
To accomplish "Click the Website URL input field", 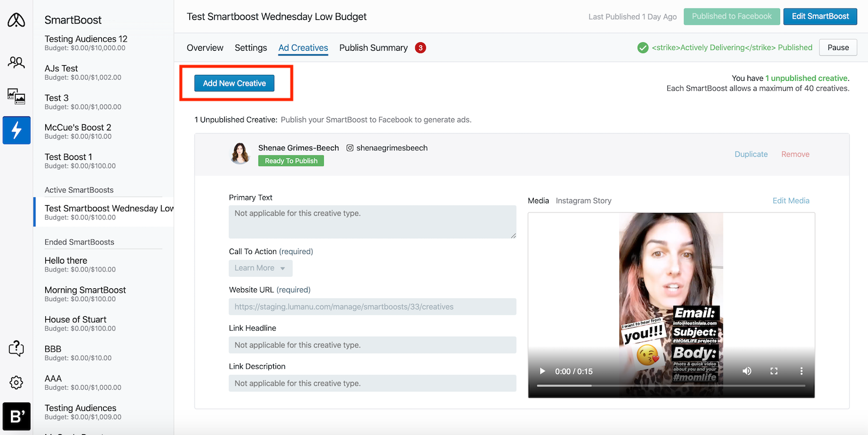I will pyautogui.click(x=373, y=306).
